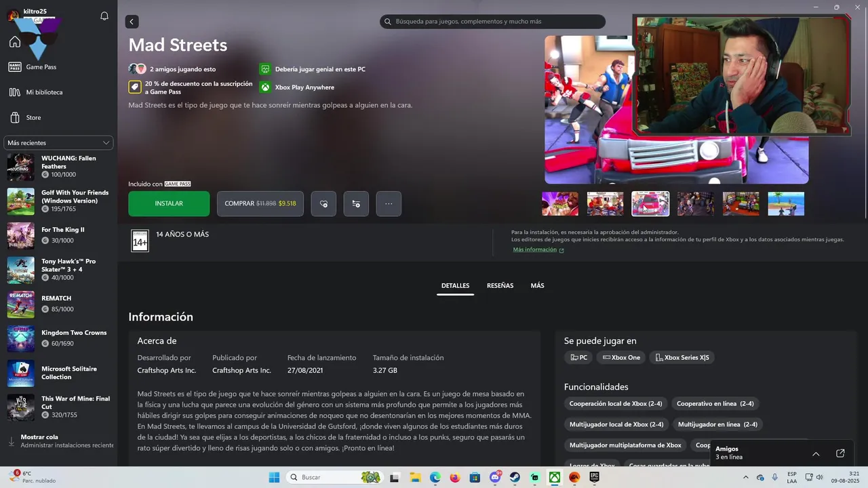This screenshot has height=488, width=868.
Task: Open Kingdom Two Crowns entry
Action: (x=58, y=338)
